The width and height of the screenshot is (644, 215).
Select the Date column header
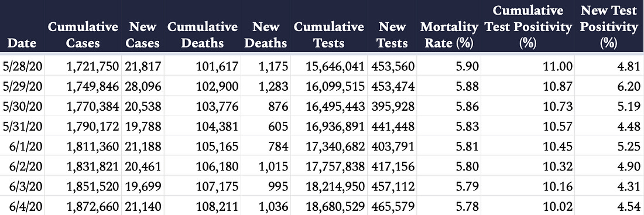tap(22, 43)
